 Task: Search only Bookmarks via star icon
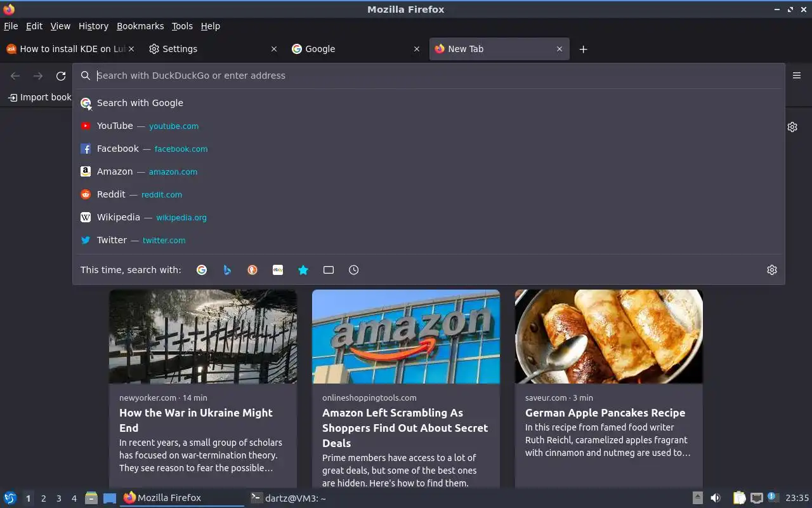click(x=303, y=270)
